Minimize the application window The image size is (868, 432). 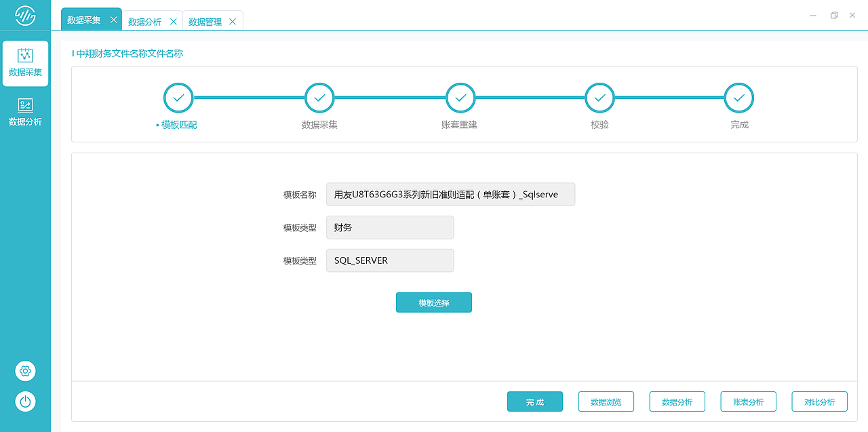click(813, 15)
